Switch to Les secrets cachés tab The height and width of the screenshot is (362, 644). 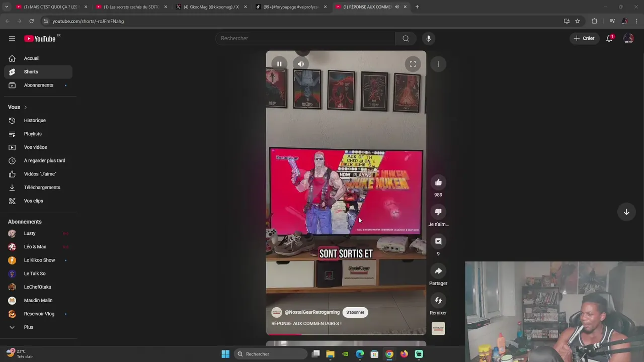pos(130,7)
